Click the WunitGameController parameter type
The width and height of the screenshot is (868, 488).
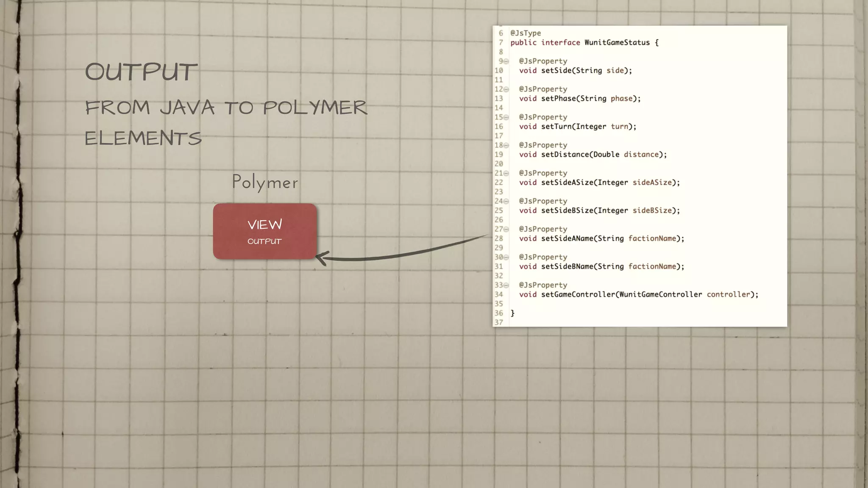click(660, 294)
